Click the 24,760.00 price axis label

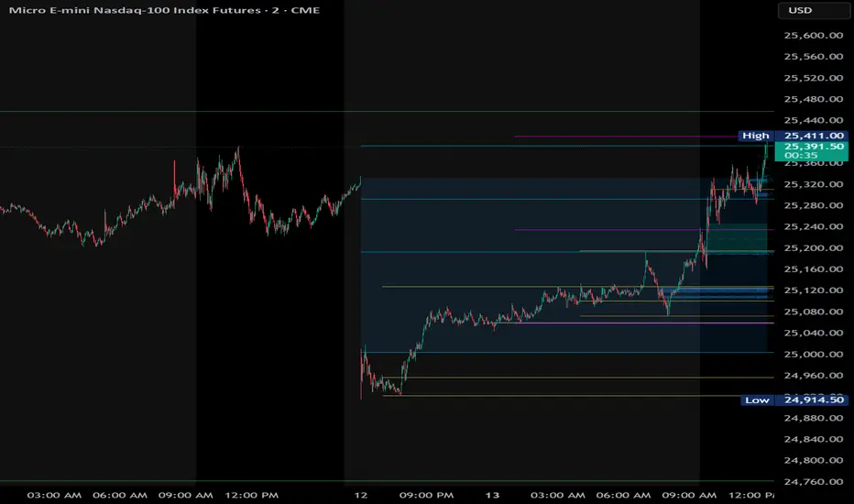[813, 482]
